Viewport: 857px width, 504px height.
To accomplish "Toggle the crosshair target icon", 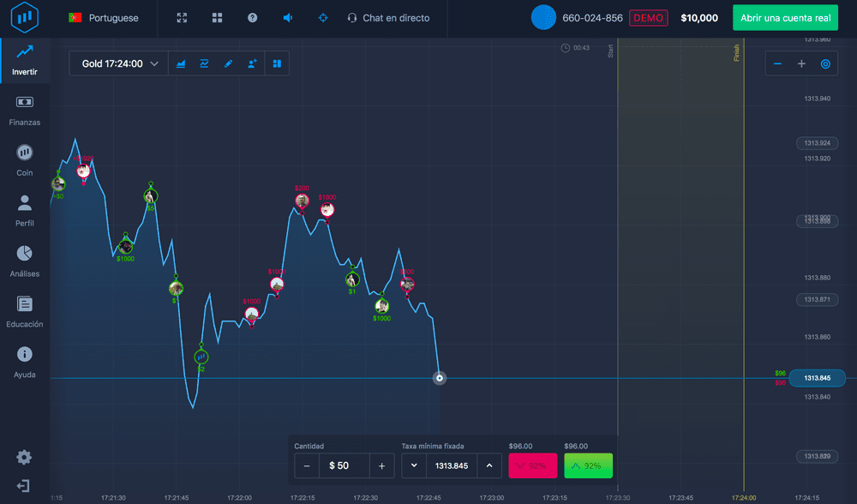I will coord(323,18).
